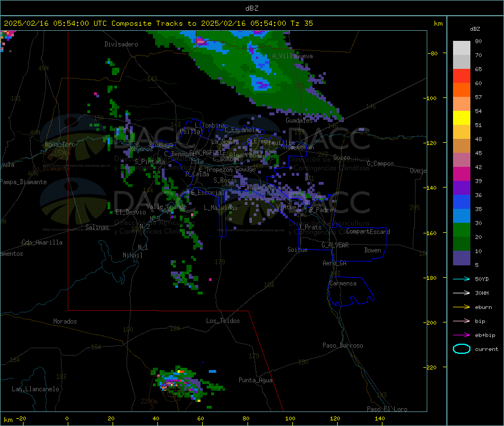Image resolution: width=504 pixels, height=426 pixels.
Task: Click the El_Desvio map label
Action: 131,212
